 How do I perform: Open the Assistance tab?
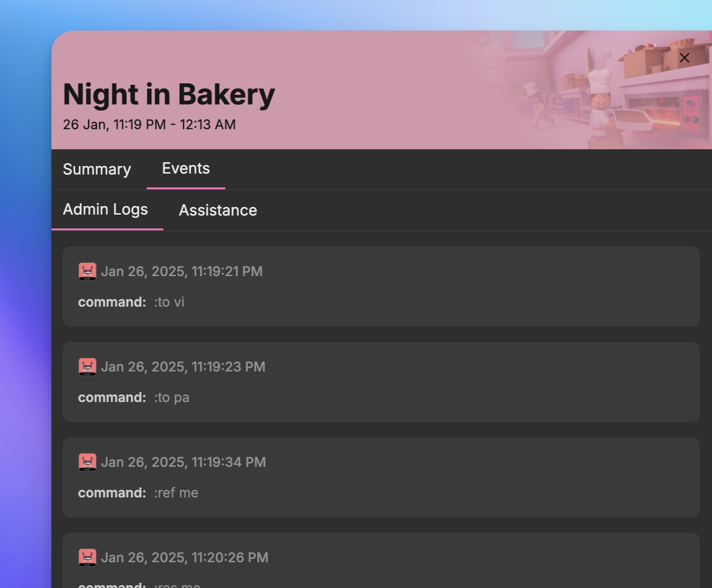217,210
